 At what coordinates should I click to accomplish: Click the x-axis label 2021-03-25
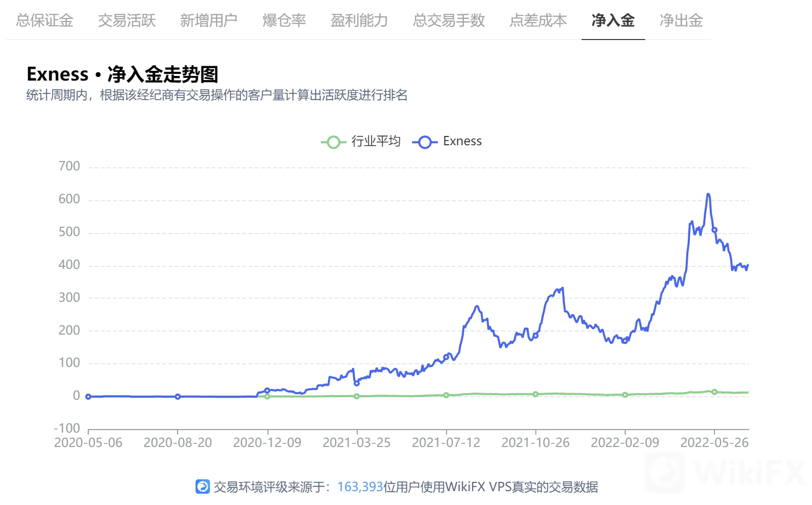pos(357,443)
